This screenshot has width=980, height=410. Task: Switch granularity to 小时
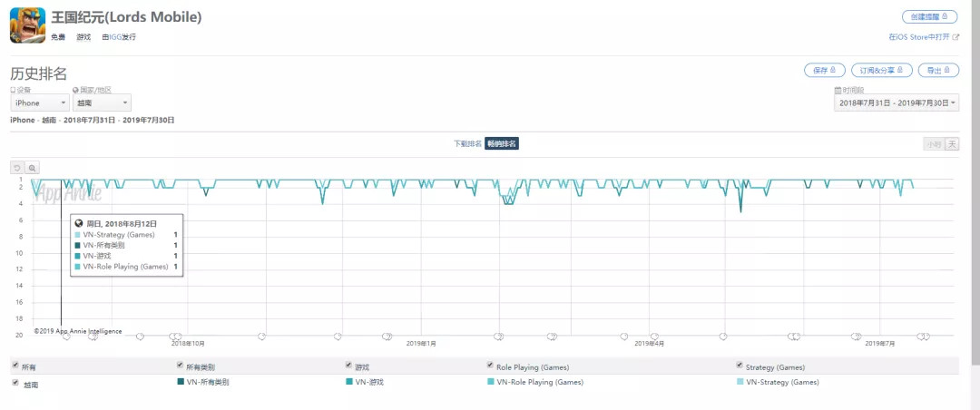pos(933,144)
